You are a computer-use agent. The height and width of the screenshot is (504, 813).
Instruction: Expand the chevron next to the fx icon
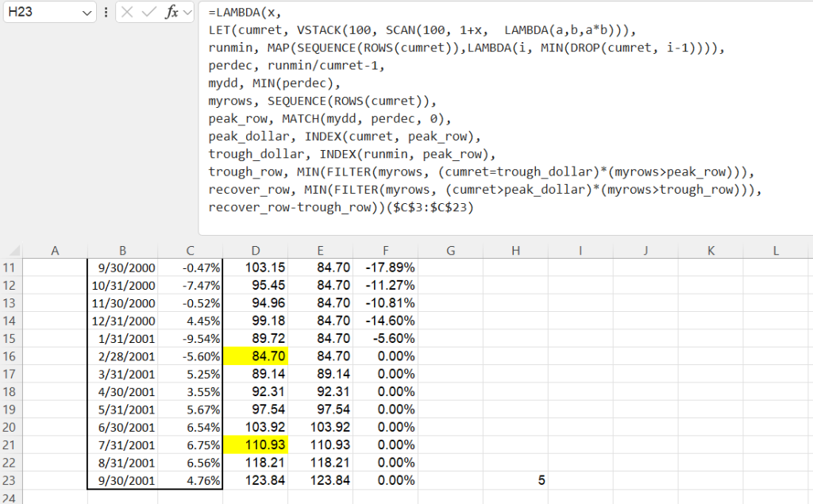pos(187,13)
